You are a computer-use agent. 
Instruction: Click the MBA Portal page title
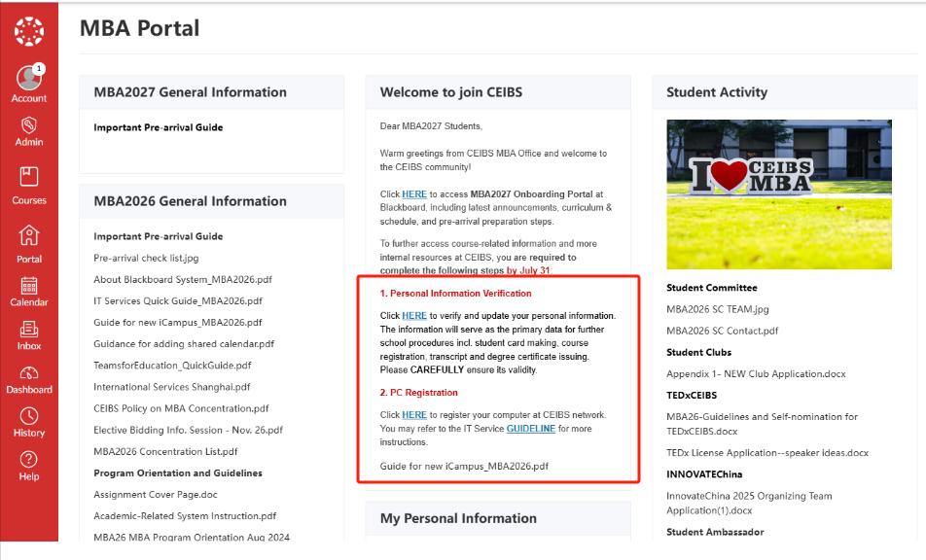pyautogui.click(x=139, y=28)
